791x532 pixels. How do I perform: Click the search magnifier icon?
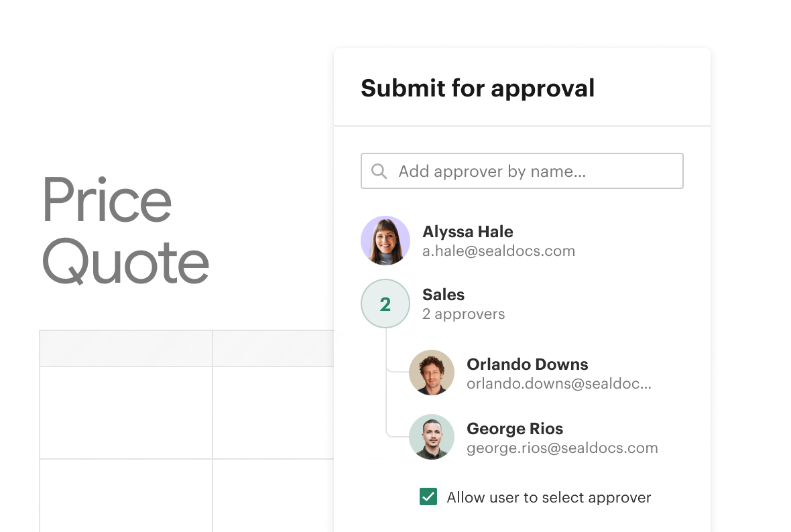(x=379, y=172)
